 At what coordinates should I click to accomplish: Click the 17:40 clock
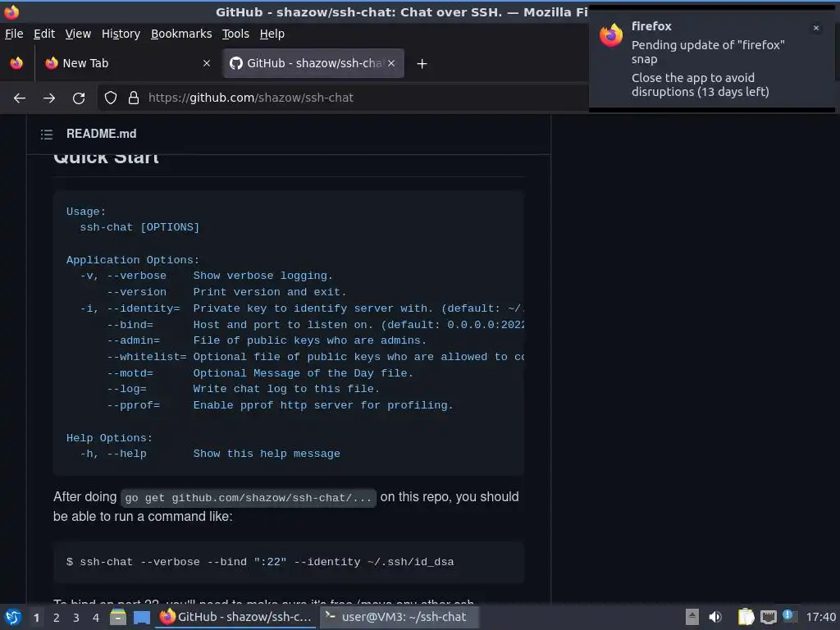tap(820, 617)
